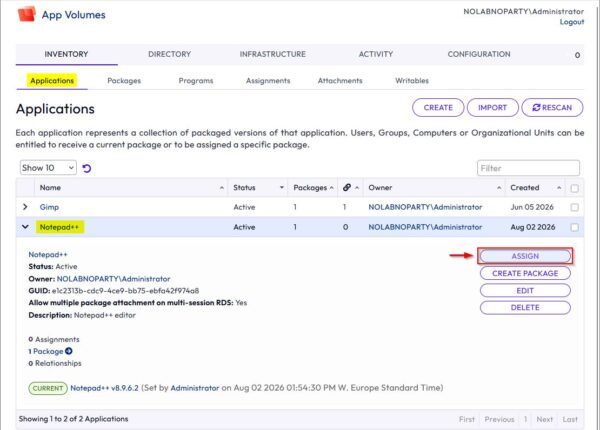The width and height of the screenshot is (600, 430).
Task: Go to the Previous page
Action: pos(499,419)
